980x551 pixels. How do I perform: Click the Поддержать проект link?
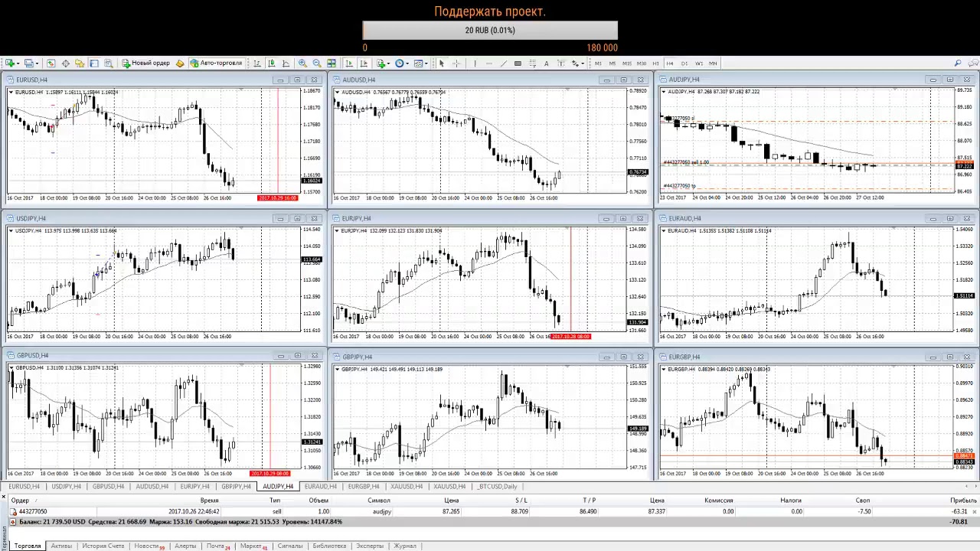coord(490,11)
